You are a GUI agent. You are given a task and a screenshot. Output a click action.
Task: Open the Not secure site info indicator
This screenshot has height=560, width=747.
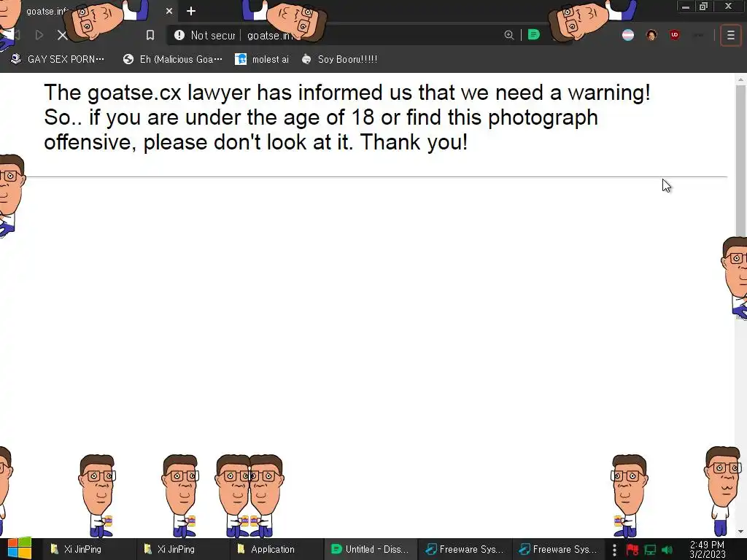pos(205,35)
